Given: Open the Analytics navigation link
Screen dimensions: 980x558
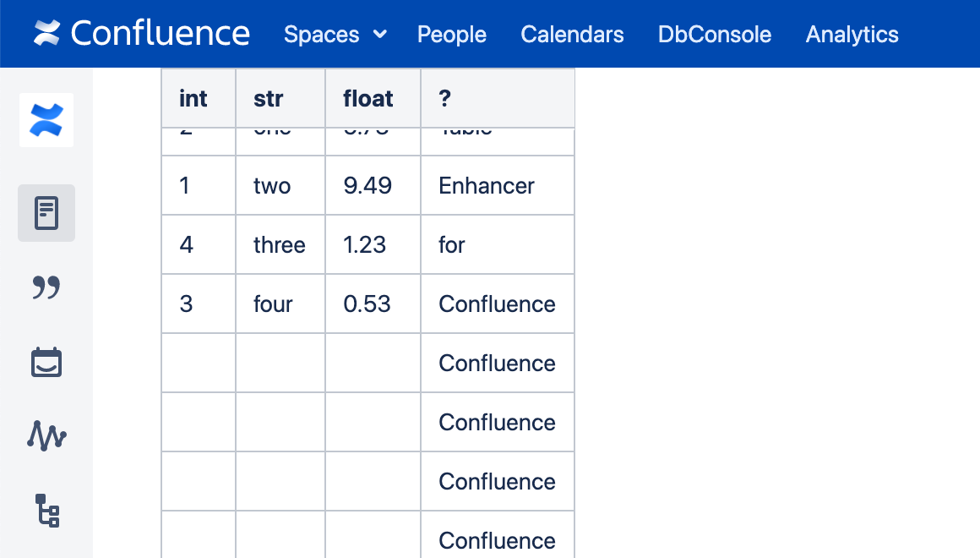Looking at the screenshot, I should point(852,35).
